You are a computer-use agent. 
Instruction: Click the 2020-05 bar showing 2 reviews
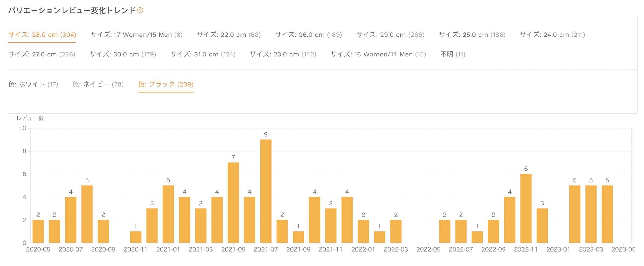[x=38, y=232]
